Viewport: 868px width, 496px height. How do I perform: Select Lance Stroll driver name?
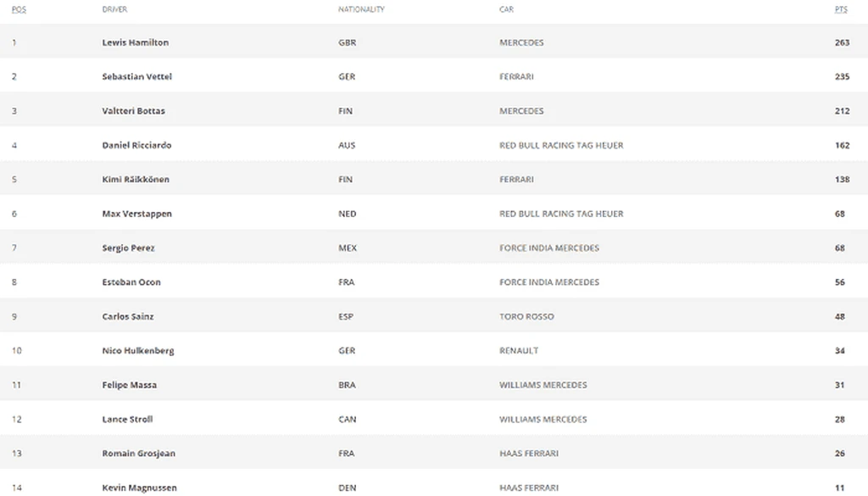[127, 420]
